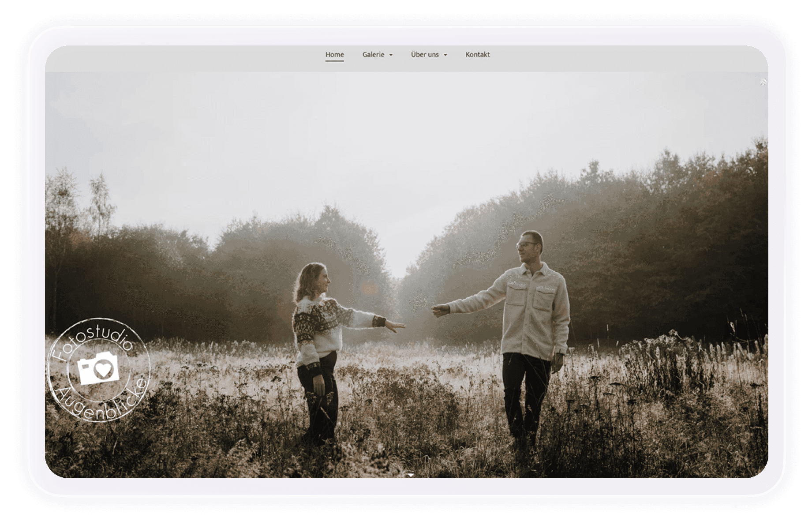Click the camera heart logo icon
Image resolution: width=812 pixels, height=525 pixels.
[x=98, y=368]
